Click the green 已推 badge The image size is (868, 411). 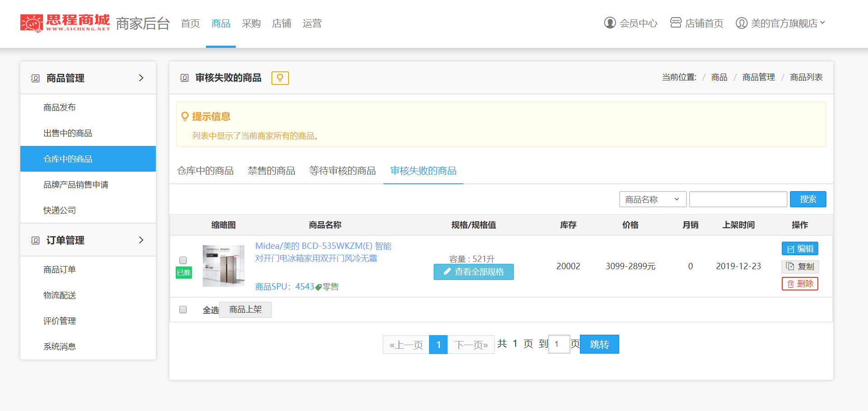[x=184, y=272]
